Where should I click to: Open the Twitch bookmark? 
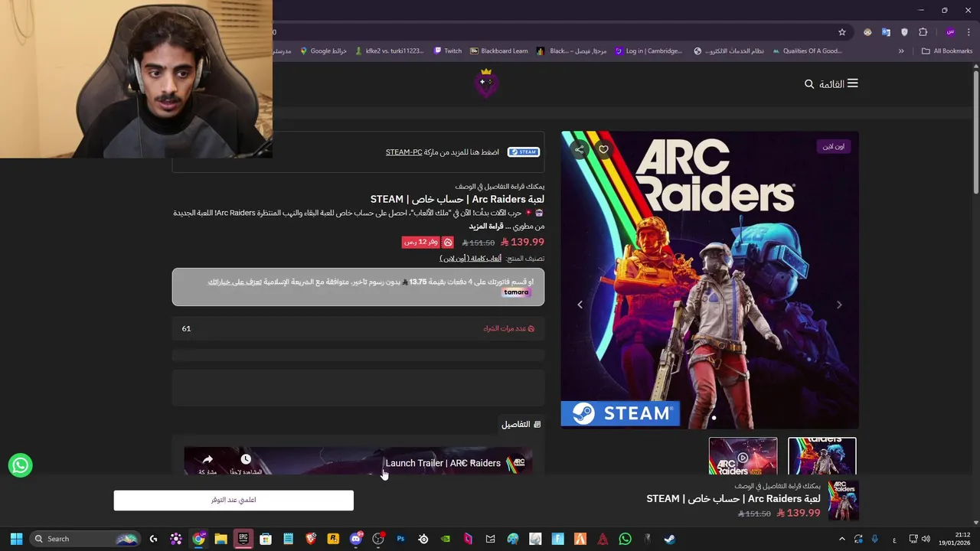tap(448, 51)
